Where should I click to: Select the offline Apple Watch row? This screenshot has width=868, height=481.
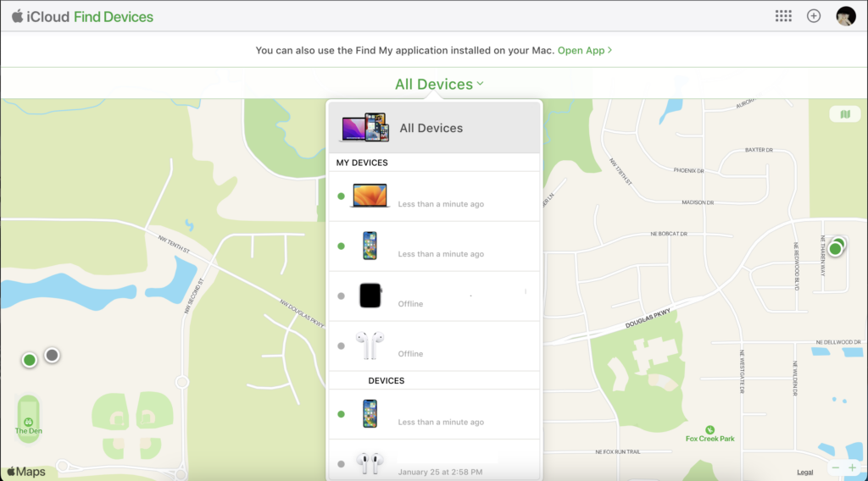(434, 296)
